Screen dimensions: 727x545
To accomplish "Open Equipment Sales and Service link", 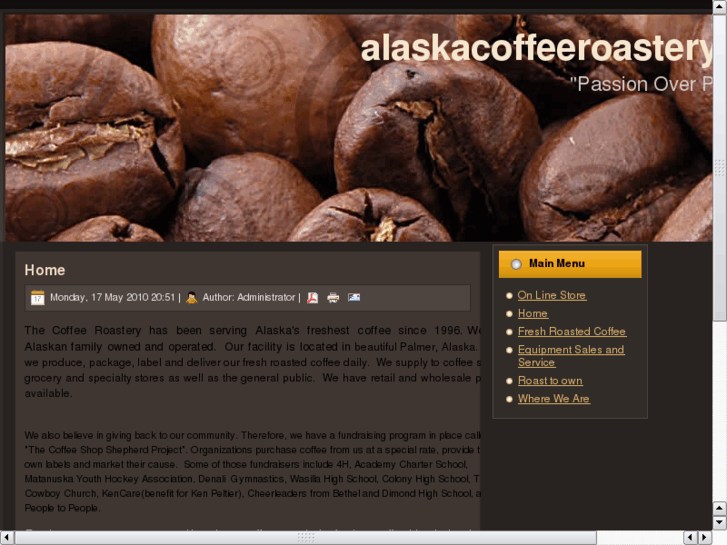I will [571, 356].
